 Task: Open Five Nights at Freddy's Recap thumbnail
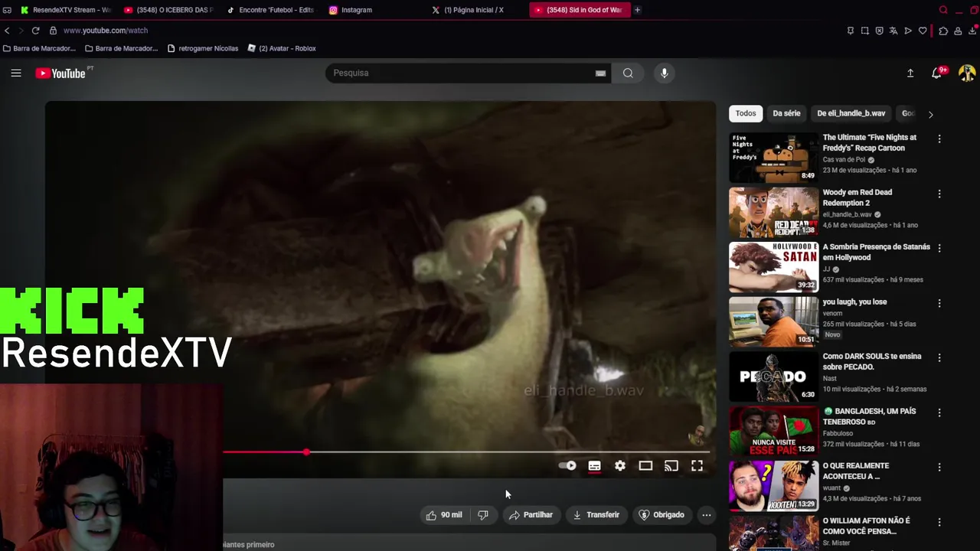click(773, 158)
